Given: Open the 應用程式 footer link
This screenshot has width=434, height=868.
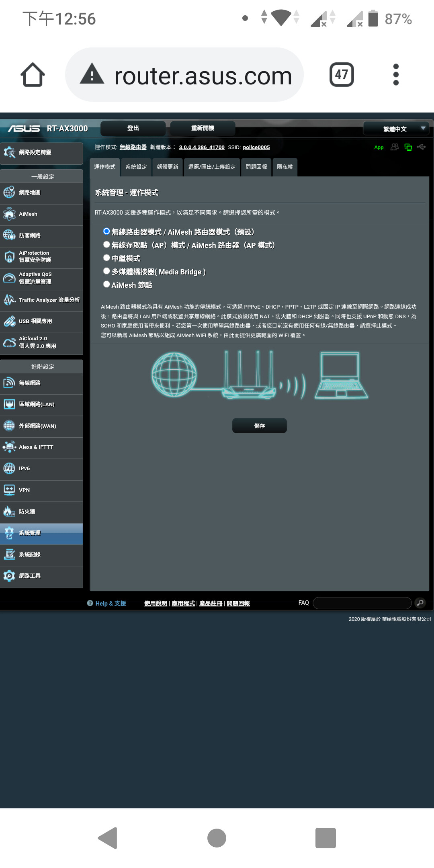Looking at the screenshot, I should [183, 604].
